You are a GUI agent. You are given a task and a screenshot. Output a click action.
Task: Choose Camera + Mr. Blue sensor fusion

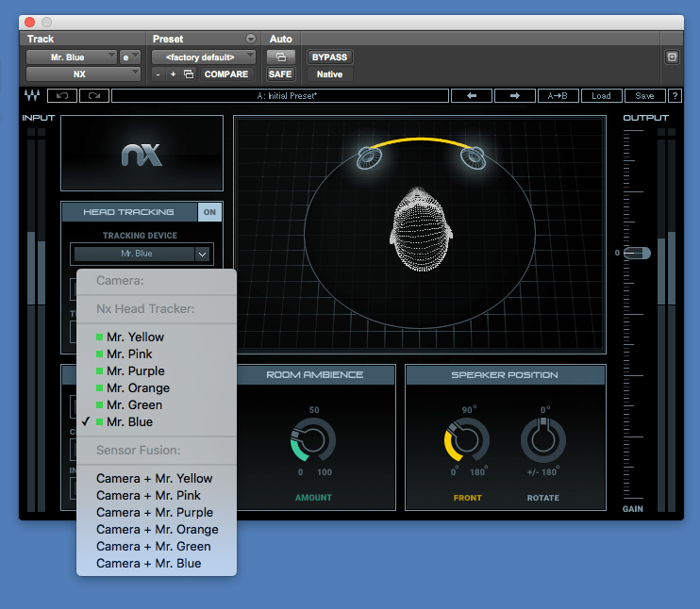(x=157, y=563)
